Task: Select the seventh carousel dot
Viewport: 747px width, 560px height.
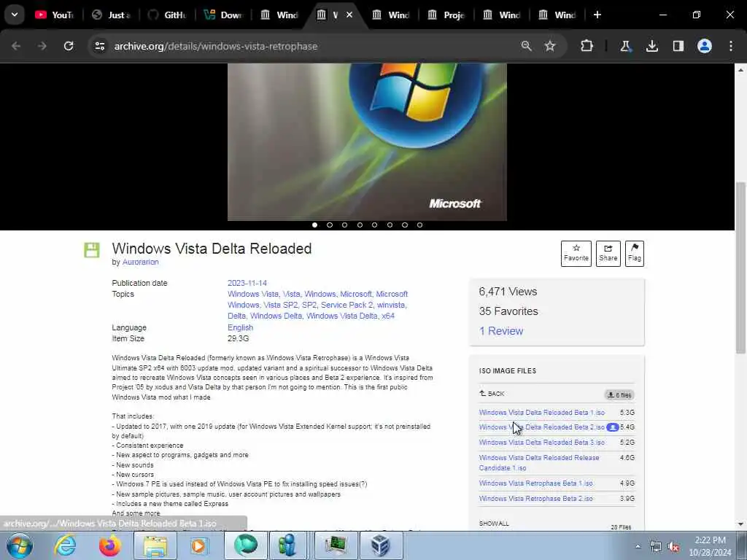Action: [x=404, y=225]
